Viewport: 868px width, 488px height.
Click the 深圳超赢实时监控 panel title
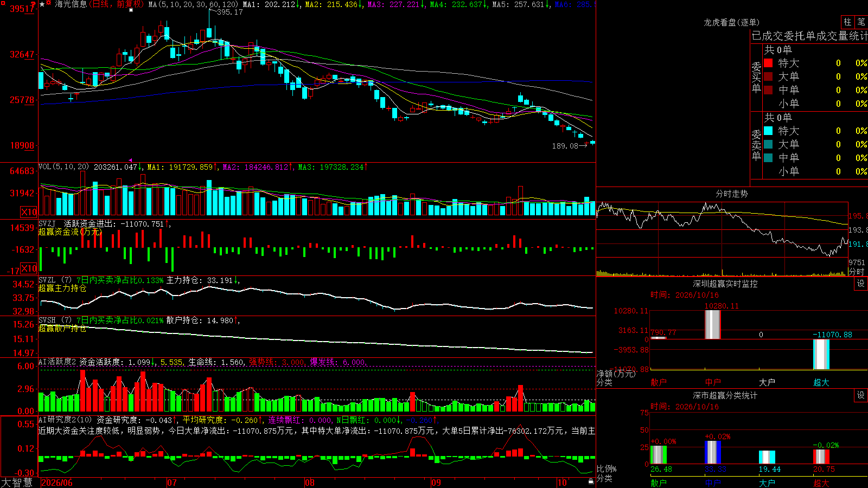click(725, 284)
